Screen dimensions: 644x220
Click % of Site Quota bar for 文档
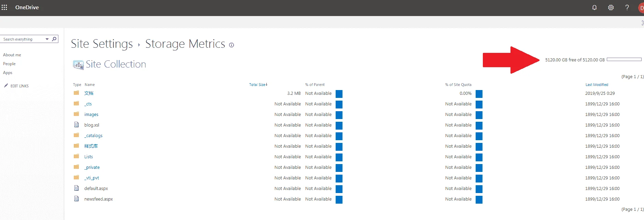(479, 94)
